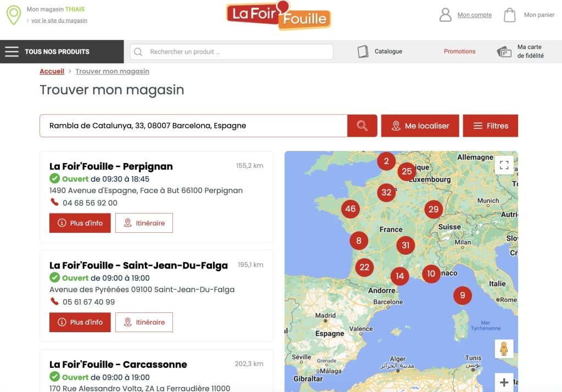
Task: Click the map cluster marker 14
Action: 400,276
